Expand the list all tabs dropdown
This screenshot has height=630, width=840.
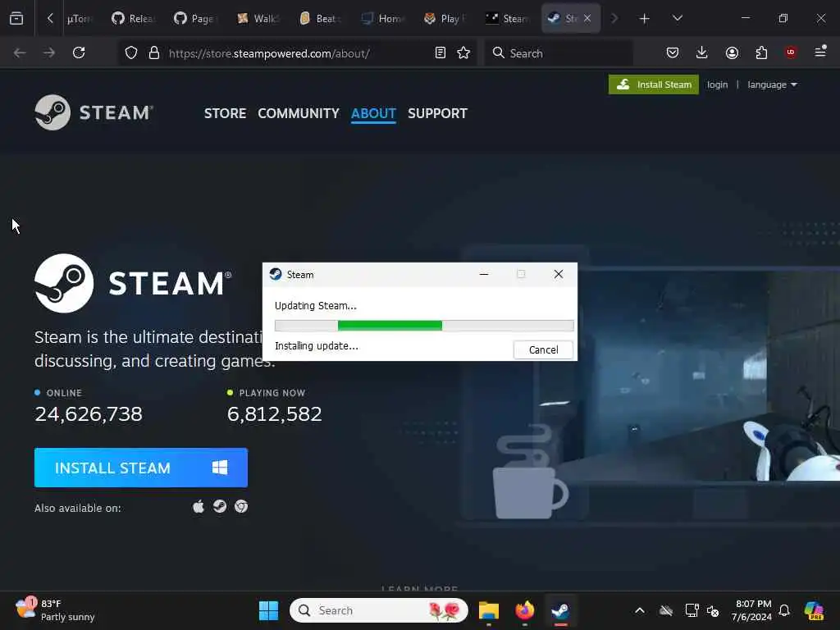click(x=677, y=18)
